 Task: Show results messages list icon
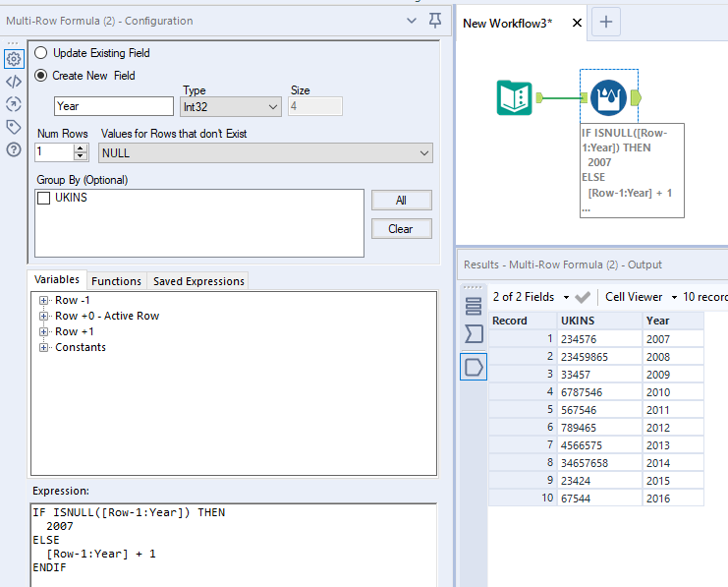474,306
